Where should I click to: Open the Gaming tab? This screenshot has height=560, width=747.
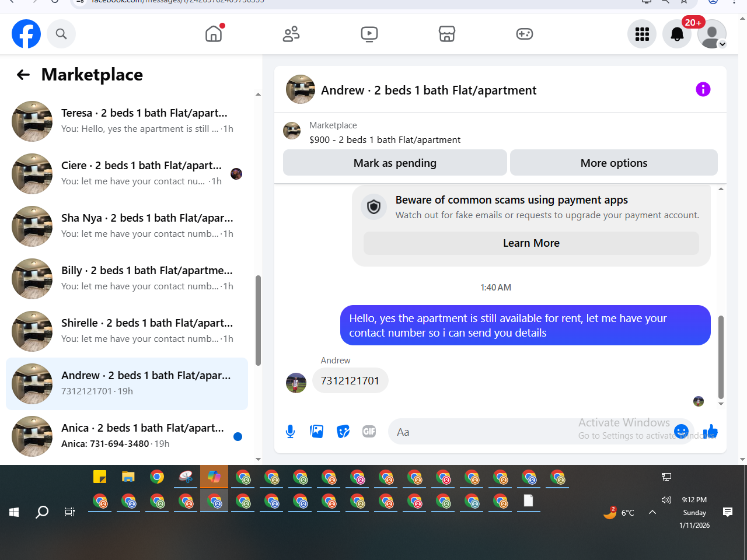pos(525,34)
